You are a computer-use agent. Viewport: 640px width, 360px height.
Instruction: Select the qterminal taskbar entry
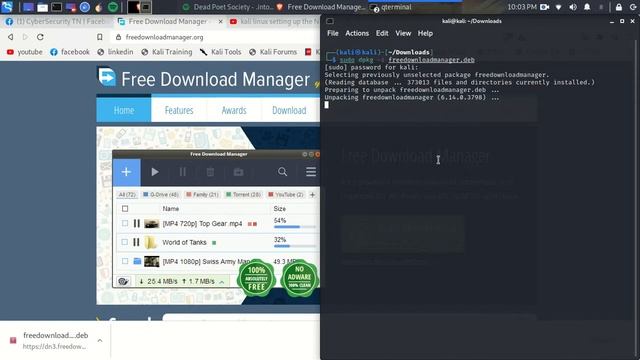click(x=415, y=7)
